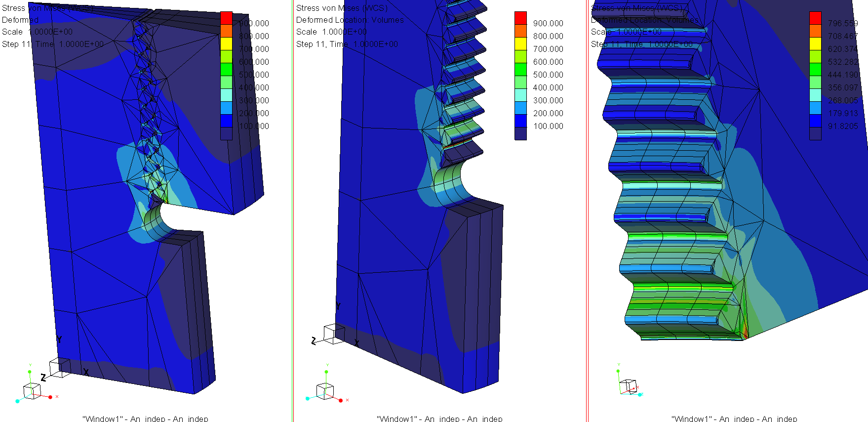Screen dimensions: 868x422
Task: Click the 100.000 legend value in middle window
Action: [x=548, y=126]
